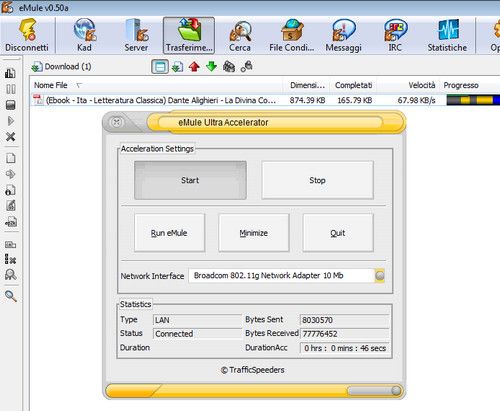Click the 67.98 KB/s speed cell

coord(416,100)
